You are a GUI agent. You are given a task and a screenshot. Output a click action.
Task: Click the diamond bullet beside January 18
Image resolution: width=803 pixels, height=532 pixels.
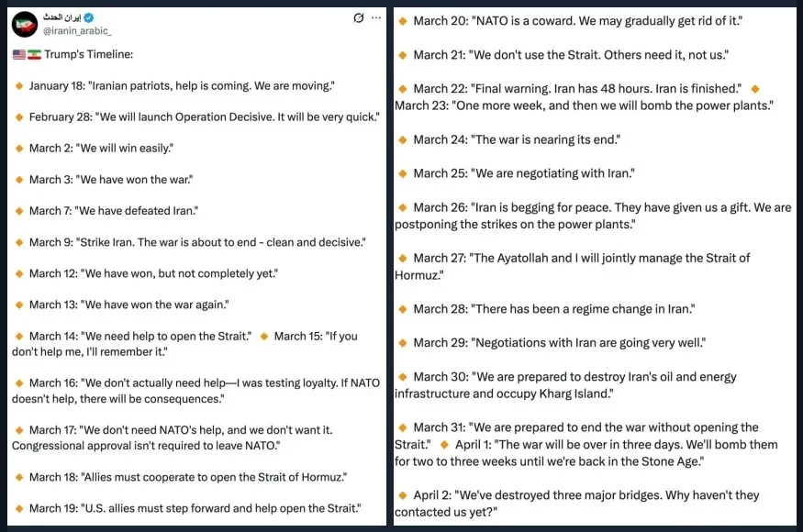[x=18, y=86]
